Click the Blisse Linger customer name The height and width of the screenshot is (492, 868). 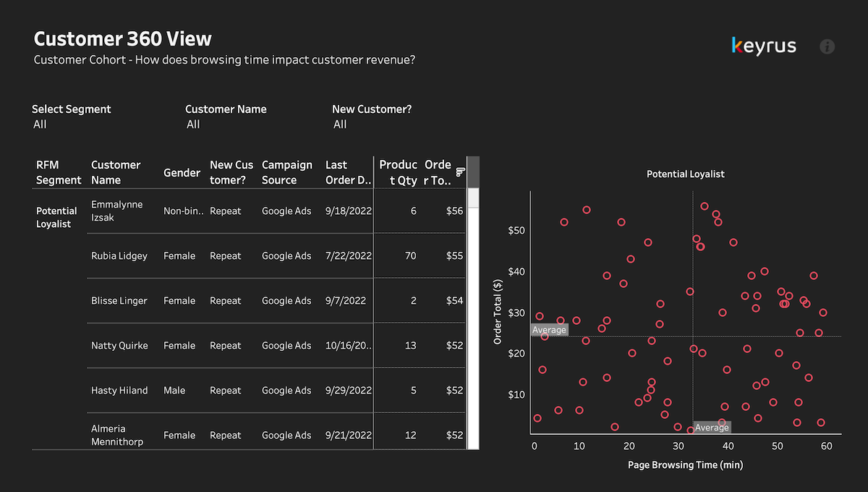coord(119,300)
